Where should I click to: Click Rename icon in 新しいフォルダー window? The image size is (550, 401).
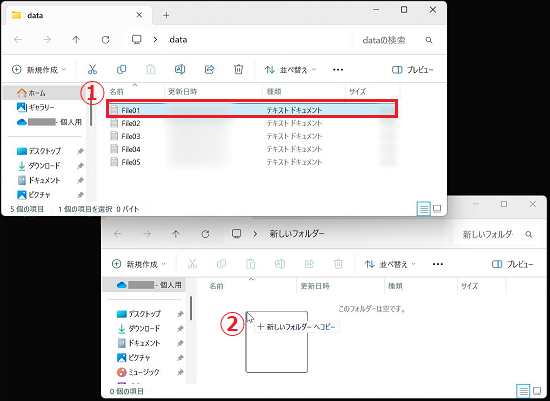click(x=280, y=264)
